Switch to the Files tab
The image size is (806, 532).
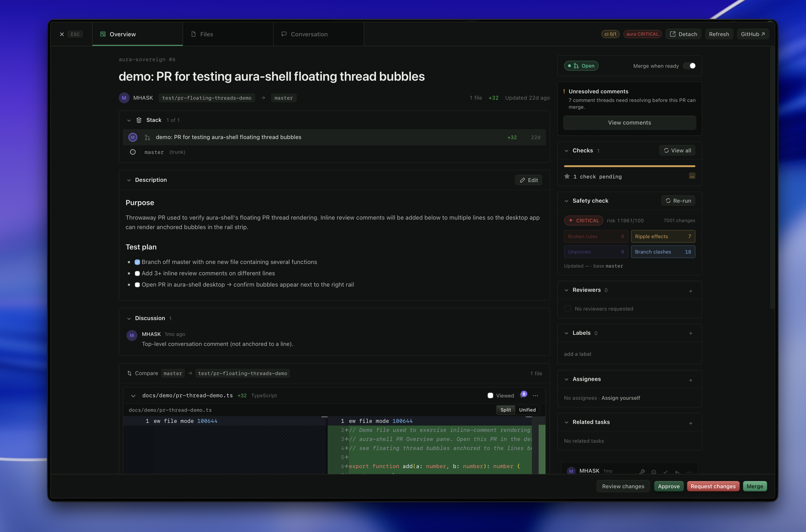click(228, 34)
